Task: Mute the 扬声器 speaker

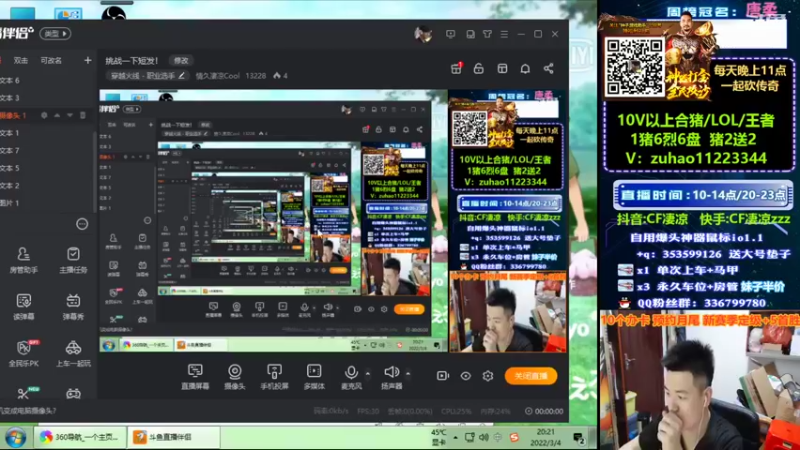Action: 391,377
